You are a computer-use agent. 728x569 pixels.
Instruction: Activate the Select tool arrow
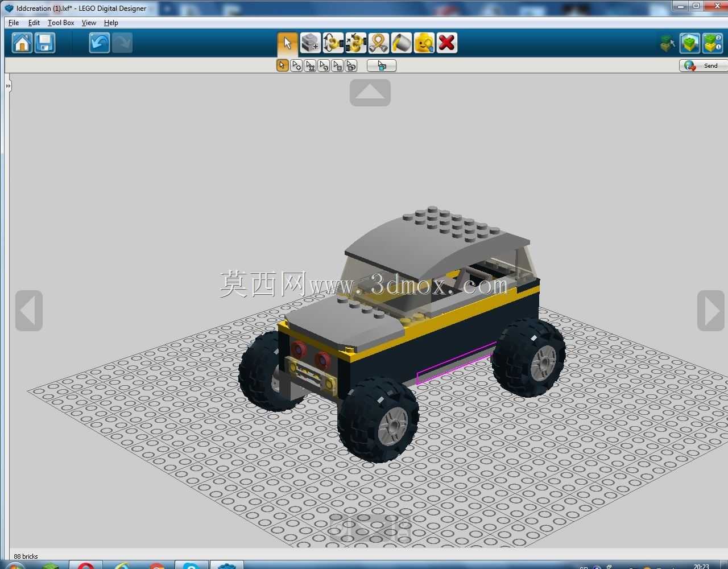[287, 43]
